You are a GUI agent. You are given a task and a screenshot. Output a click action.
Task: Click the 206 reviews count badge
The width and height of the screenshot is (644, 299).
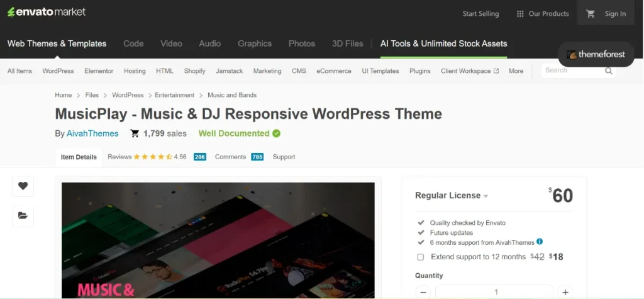tap(200, 157)
